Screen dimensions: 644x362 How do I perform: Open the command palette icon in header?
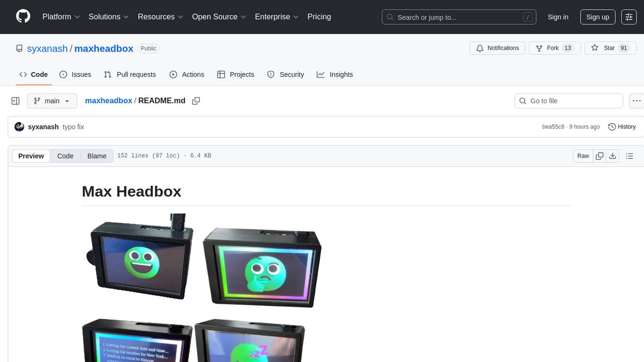[629, 17]
